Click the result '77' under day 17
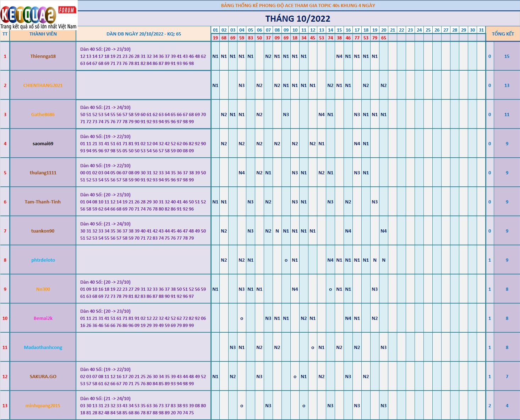Viewport: 520px width, 420px height. 357,38
